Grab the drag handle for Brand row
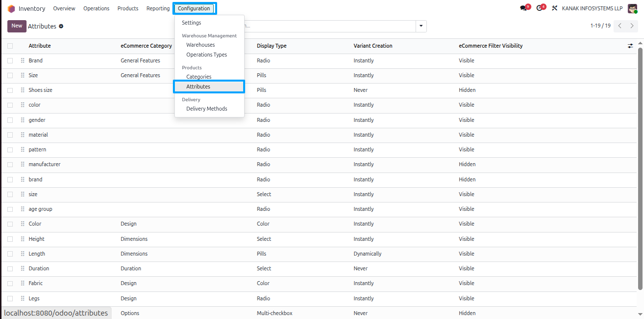 23,60
